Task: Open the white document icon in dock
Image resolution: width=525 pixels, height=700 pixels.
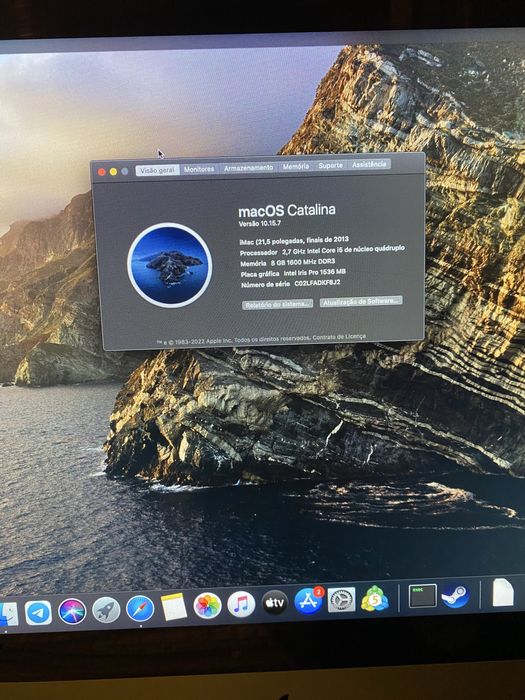Action: 503,593
